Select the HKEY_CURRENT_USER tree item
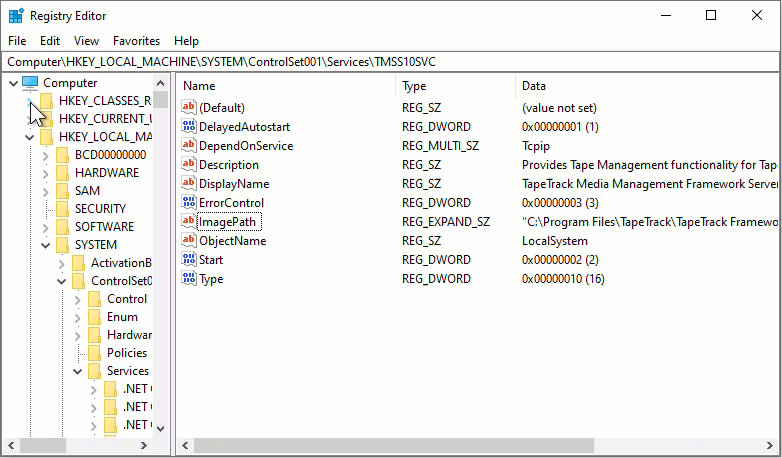This screenshot has width=782, height=458. pos(105,119)
